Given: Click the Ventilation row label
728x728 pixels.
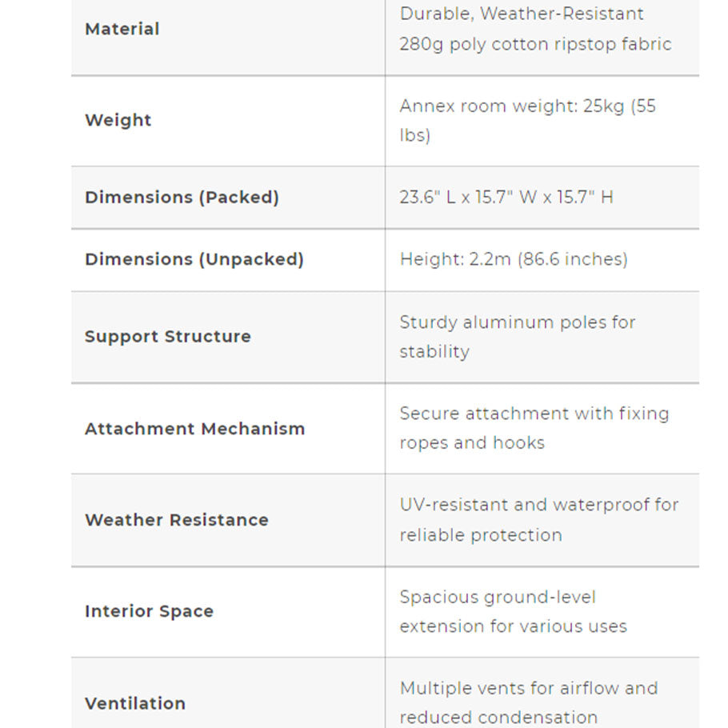Looking at the screenshot, I should (134, 703).
